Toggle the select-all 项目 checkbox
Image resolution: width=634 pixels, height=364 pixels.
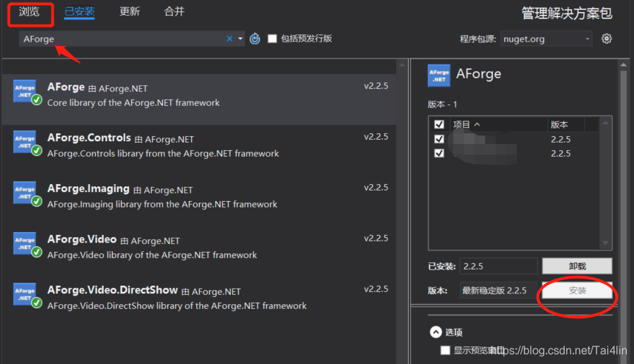[x=439, y=124]
